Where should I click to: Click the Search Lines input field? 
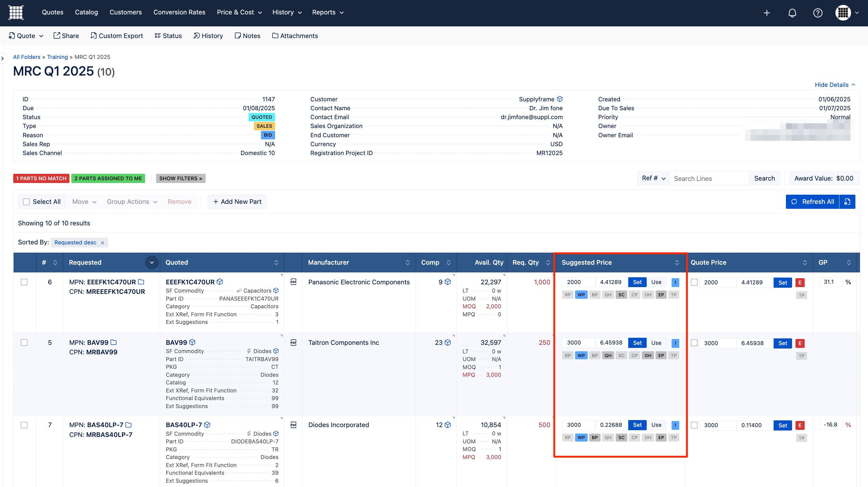coord(709,178)
